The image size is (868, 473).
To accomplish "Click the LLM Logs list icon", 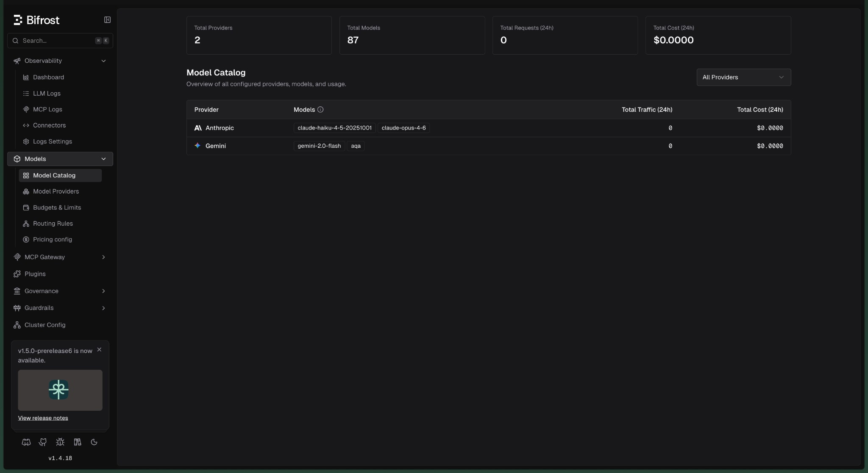I will point(26,93).
